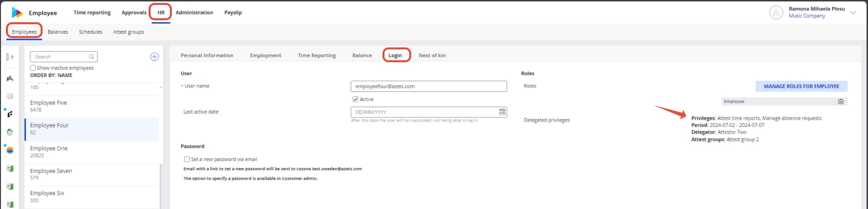The width and height of the screenshot is (868, 209).
Task: Open the Balances sub-tab
Action: pyautogui.click(x=58, y=32)
